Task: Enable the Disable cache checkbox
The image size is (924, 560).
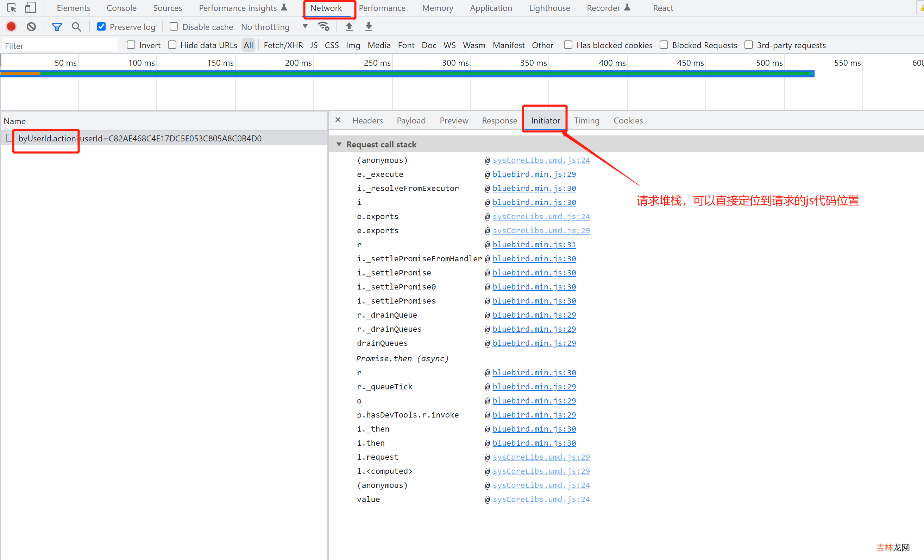Action: click(174, 27)
